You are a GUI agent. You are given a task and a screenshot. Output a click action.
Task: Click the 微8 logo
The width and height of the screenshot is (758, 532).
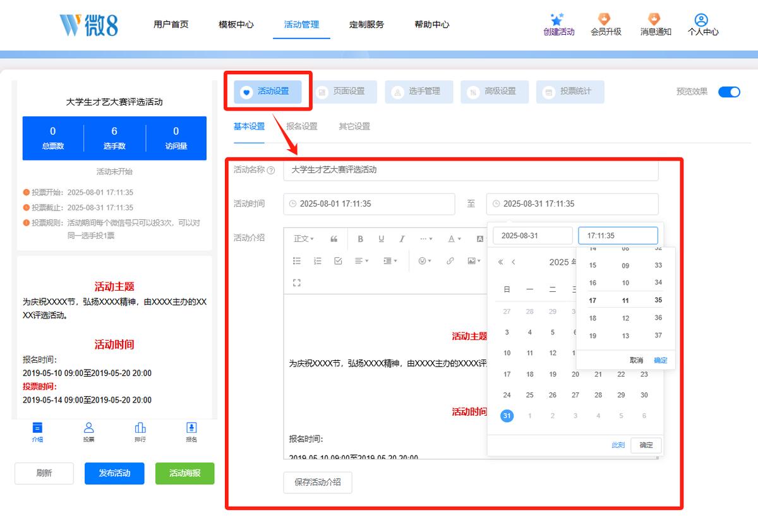[88, 25]
